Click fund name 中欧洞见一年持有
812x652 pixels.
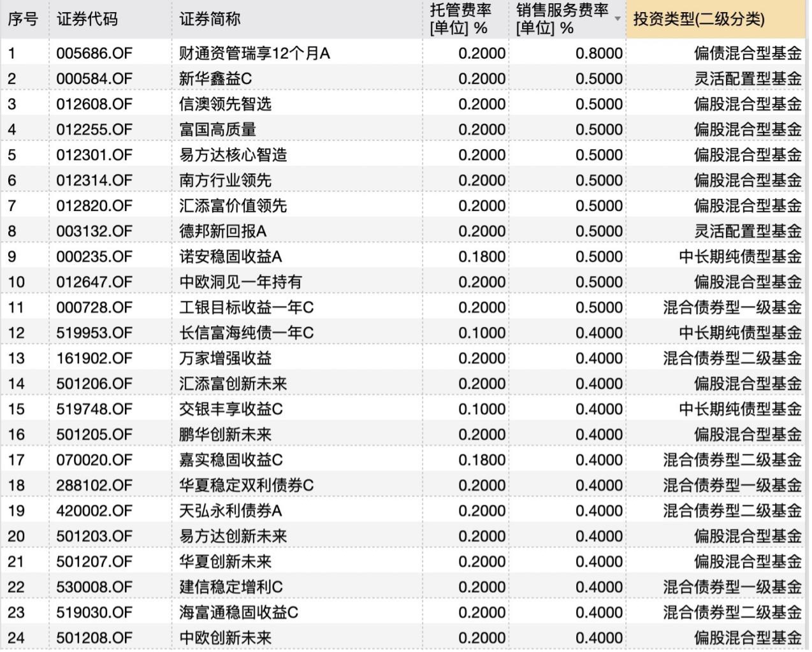pyautogui.click(x=240, y=282)
